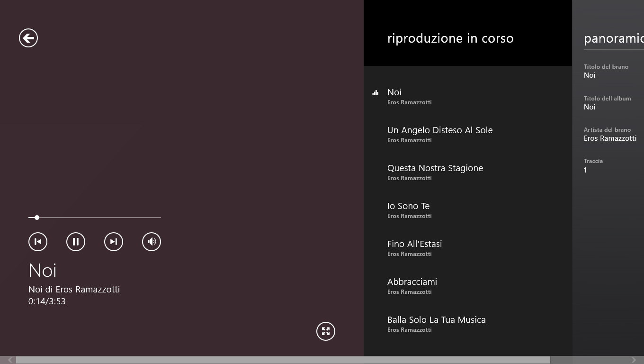Image resolution: width=644 pixels, height=364 pixels.
Task: Click the Traccia number 1
Action: (585, 170)
